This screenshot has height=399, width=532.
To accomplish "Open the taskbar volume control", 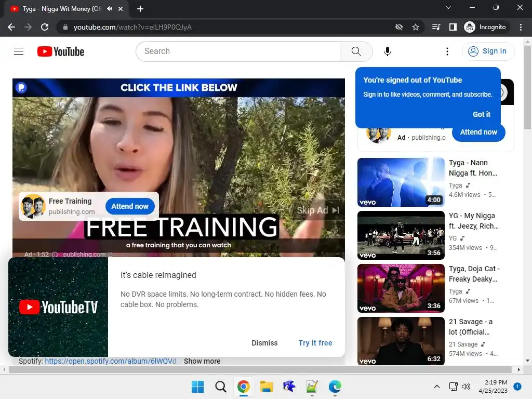I will 466,387.
